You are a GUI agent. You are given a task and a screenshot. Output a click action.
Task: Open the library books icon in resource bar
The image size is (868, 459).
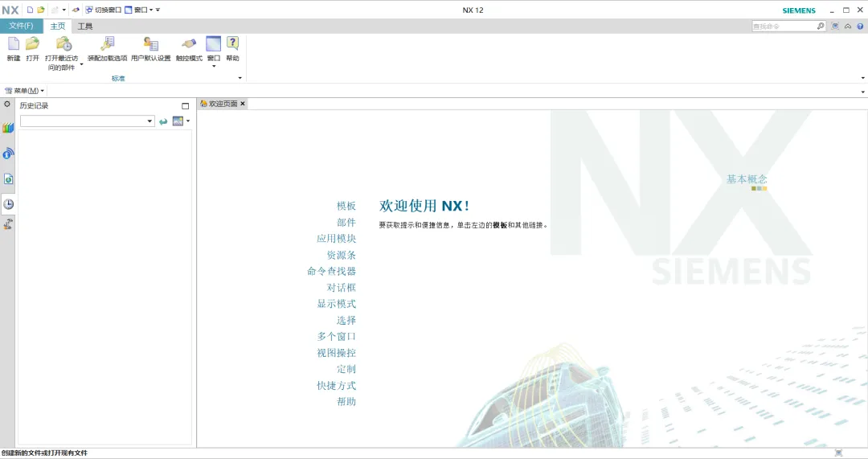click(x=8, y=128)
